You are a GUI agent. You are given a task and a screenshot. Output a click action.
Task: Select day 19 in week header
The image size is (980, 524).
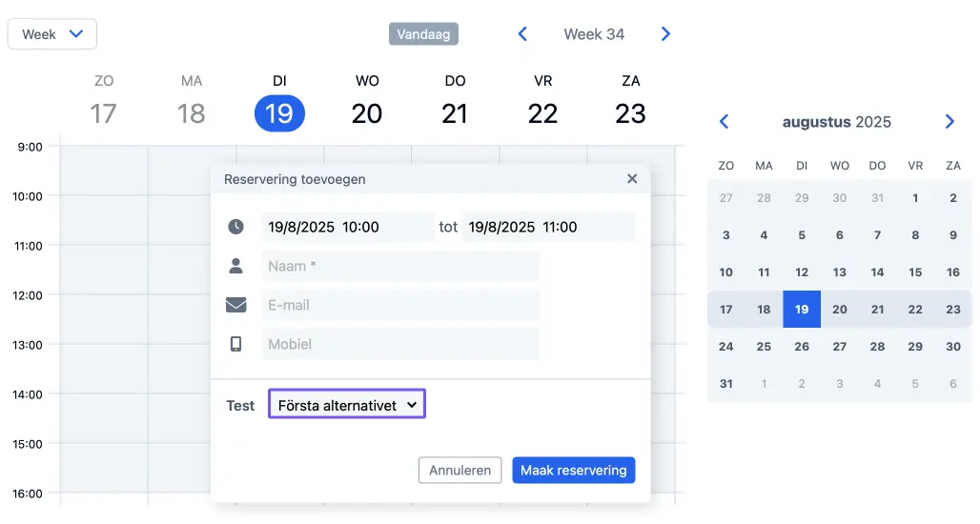tap(279, 113)
